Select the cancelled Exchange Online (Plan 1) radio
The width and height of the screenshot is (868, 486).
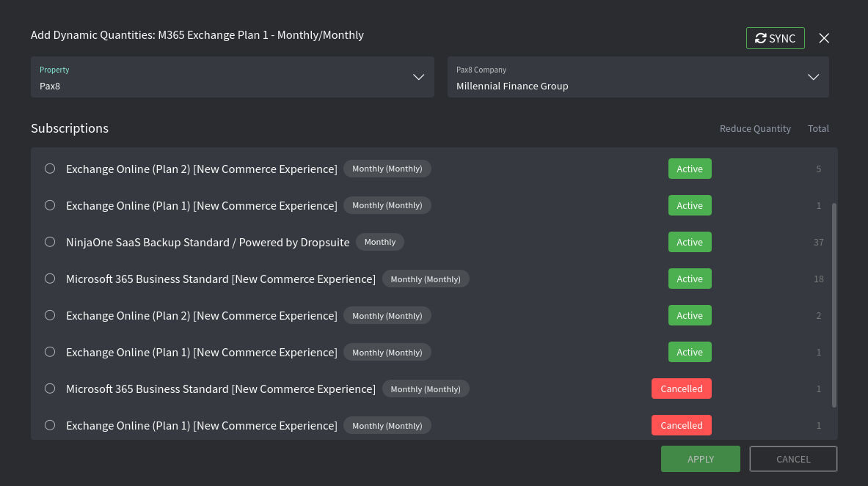[50, 425]
